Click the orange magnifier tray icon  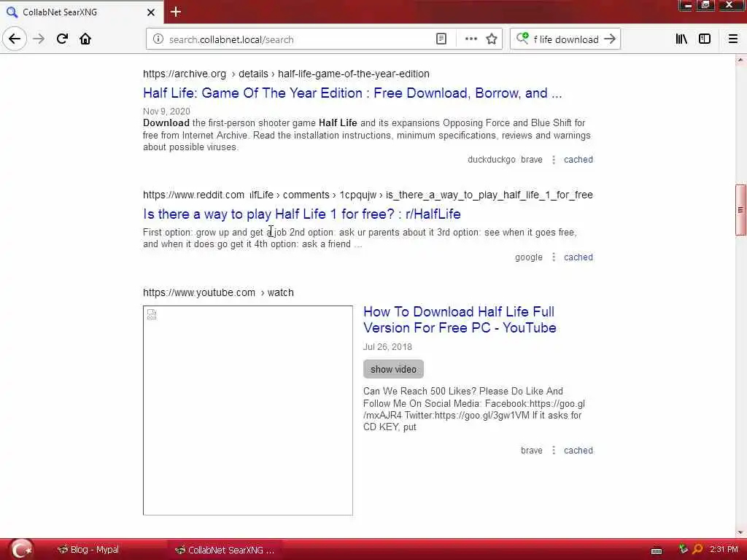697,550
